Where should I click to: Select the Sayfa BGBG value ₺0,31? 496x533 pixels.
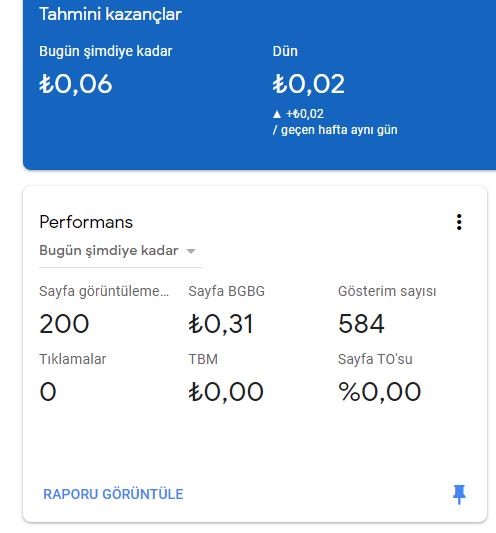(221, 324)
